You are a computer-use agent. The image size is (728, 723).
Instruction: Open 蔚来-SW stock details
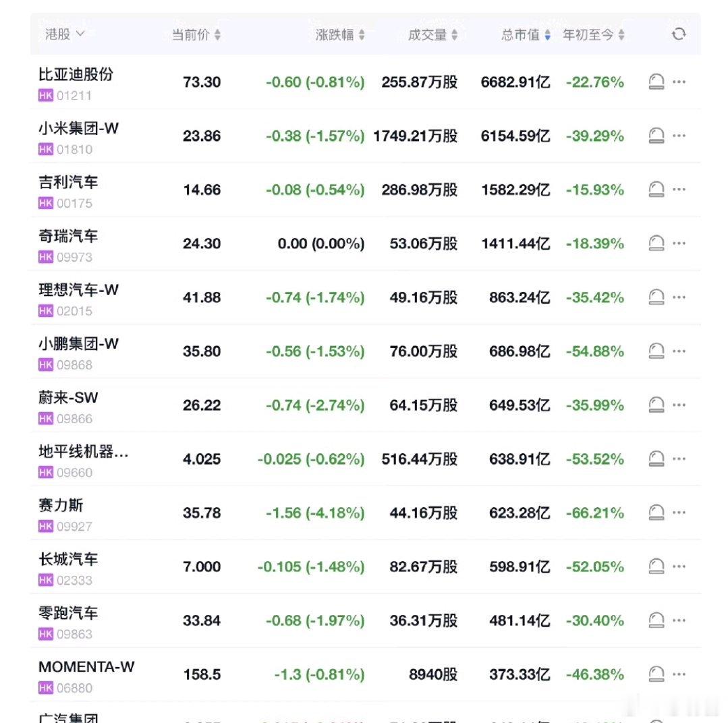click(x=67, y=397)
